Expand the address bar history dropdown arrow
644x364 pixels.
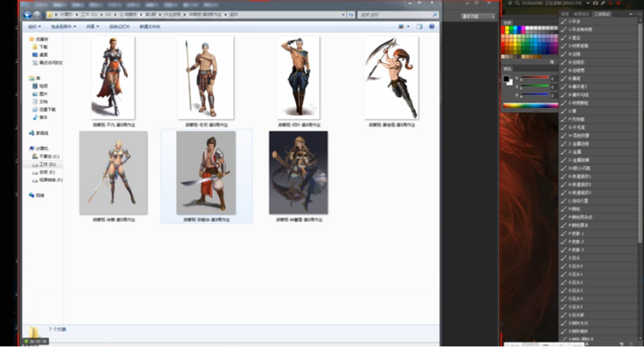[343, 15]
